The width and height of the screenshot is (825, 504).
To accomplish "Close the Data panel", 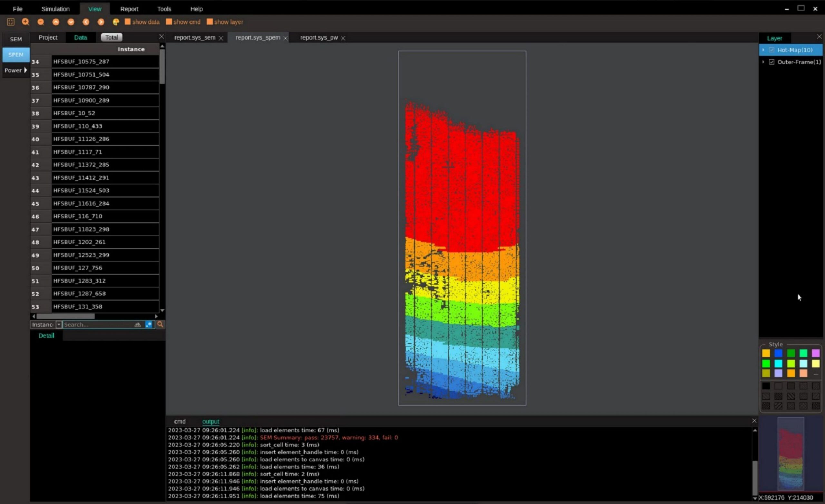I will coord(161,36).
